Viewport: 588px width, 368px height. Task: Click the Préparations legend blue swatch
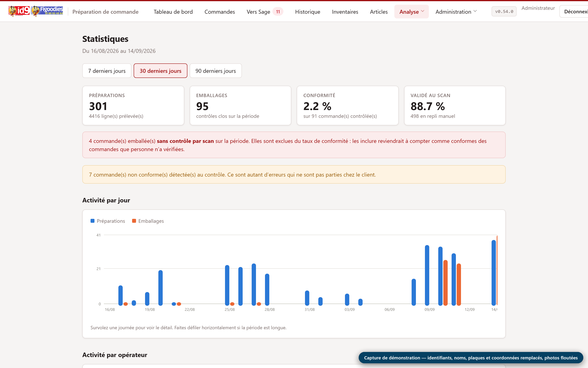(92, 221)
